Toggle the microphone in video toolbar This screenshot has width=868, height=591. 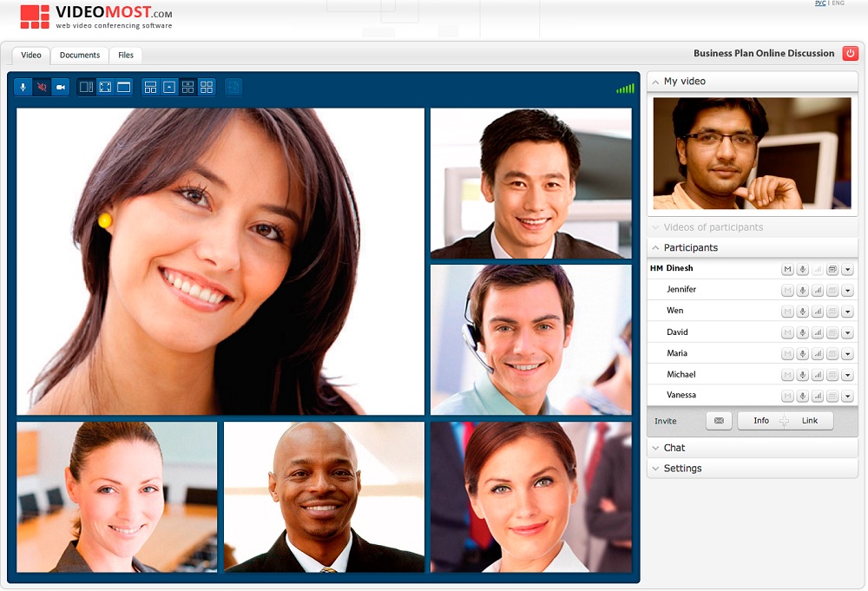pyautogui.click(x=23, y=87)
